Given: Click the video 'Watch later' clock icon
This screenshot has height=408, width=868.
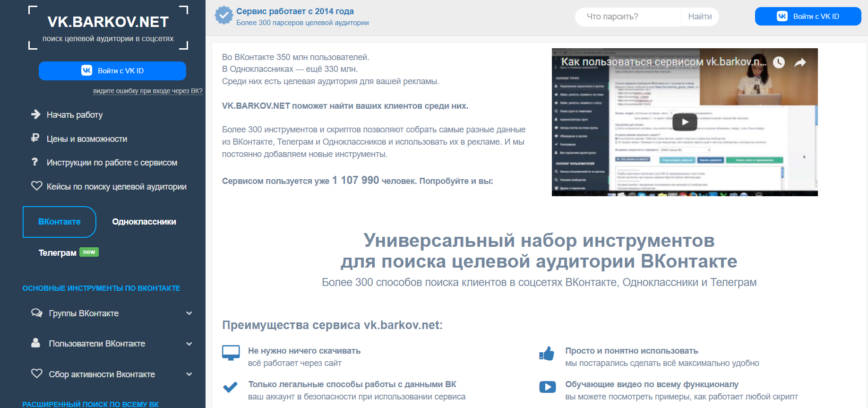Looking at the screenshot, I should click(779, 62).
